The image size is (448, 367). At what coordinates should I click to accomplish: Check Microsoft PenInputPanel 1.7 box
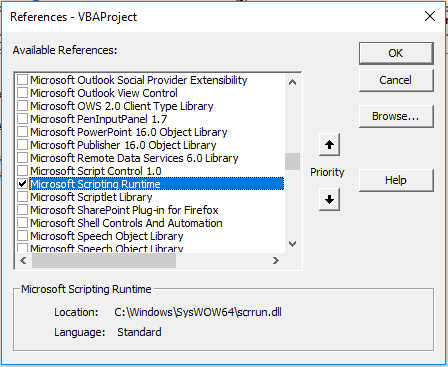pos(22,119)
